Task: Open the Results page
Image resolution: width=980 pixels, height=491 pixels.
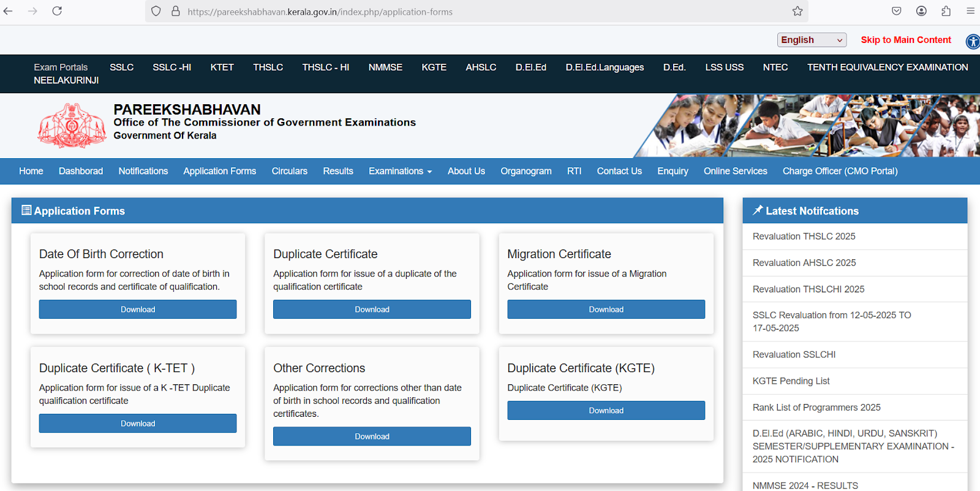Action: pyautogui.click(x=338, y=171)
